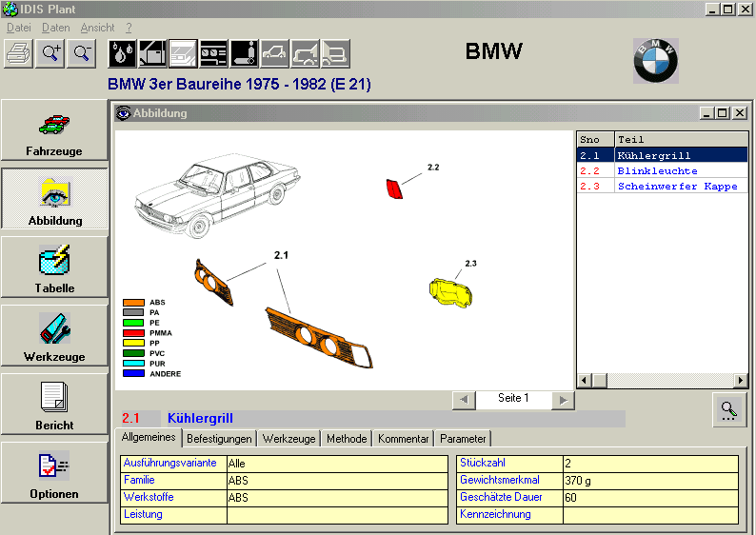
Task: Switch to the Befestigungen tab
Action: [219, 439]
